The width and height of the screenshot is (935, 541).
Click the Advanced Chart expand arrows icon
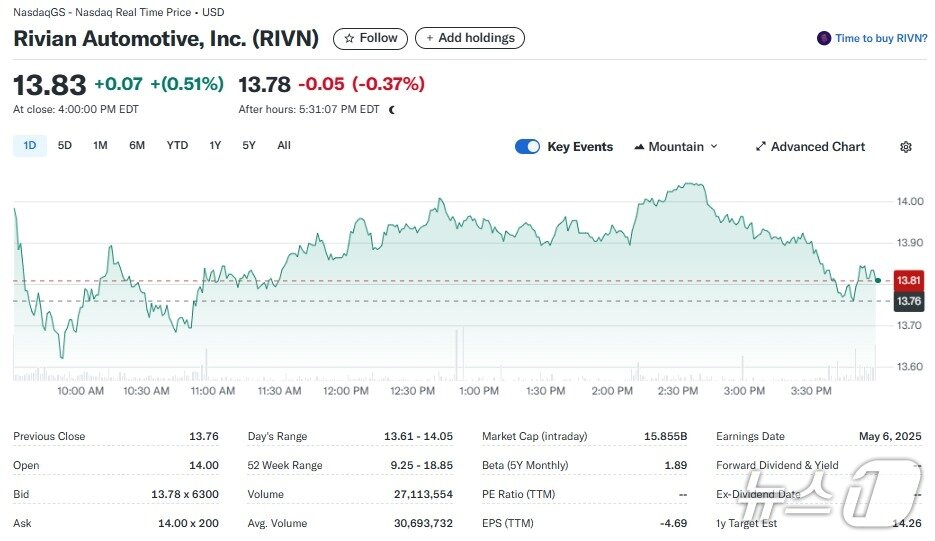point(761,147)
